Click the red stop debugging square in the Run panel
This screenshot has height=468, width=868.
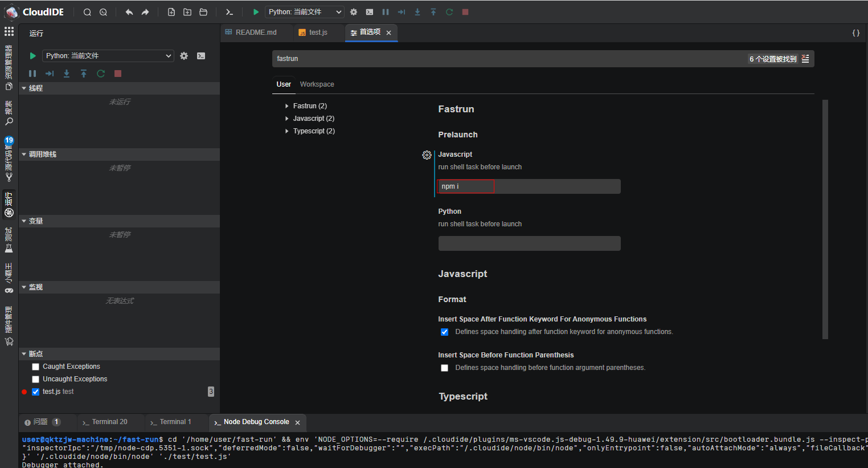(118, 74)
